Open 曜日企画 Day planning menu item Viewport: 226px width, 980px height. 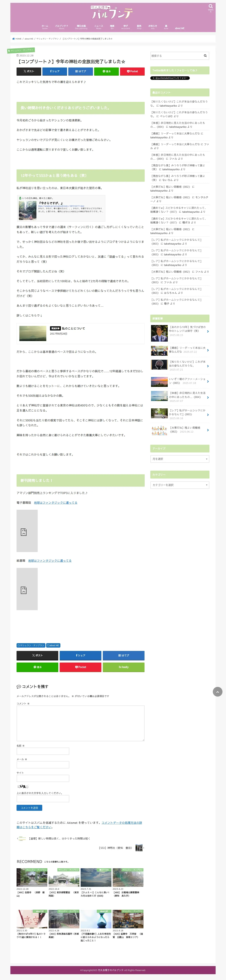[x=81, y=27]
